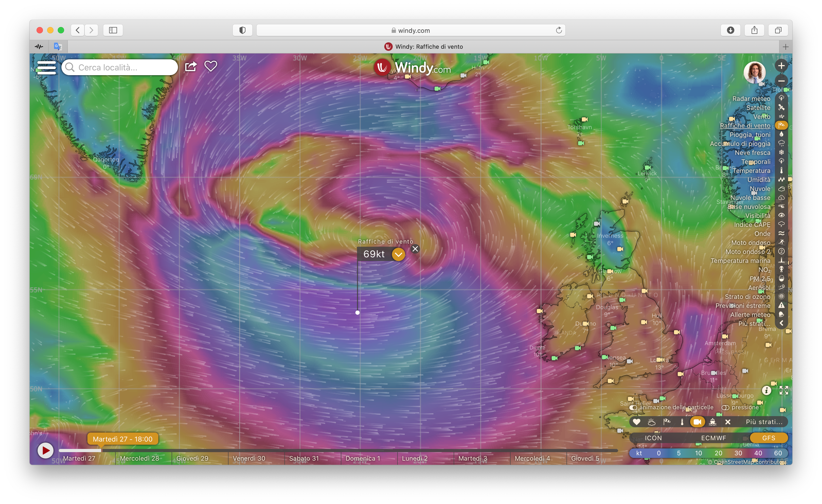Select the GFS forecast model

tap(769, 438)
